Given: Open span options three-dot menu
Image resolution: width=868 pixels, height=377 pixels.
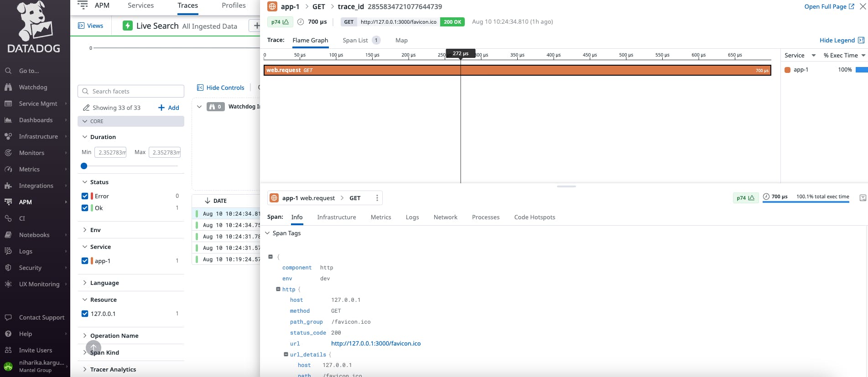Looking at the screenshot, I should pos(377,198).
